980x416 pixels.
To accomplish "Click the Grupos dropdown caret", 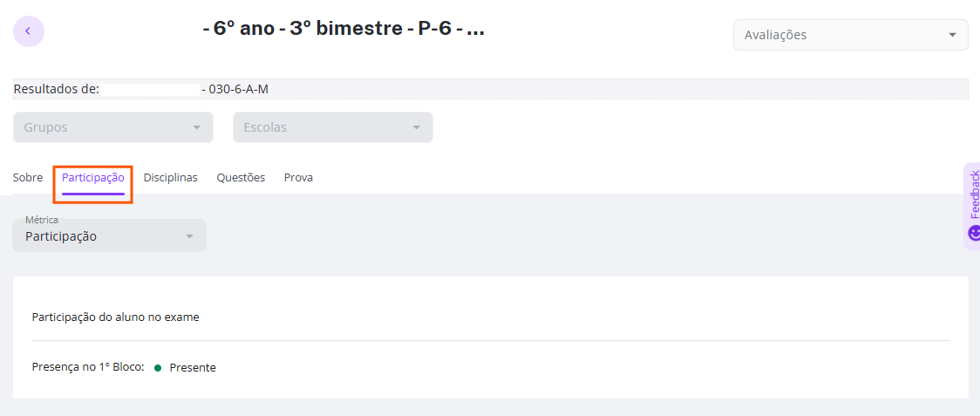I will click(197, 127).
